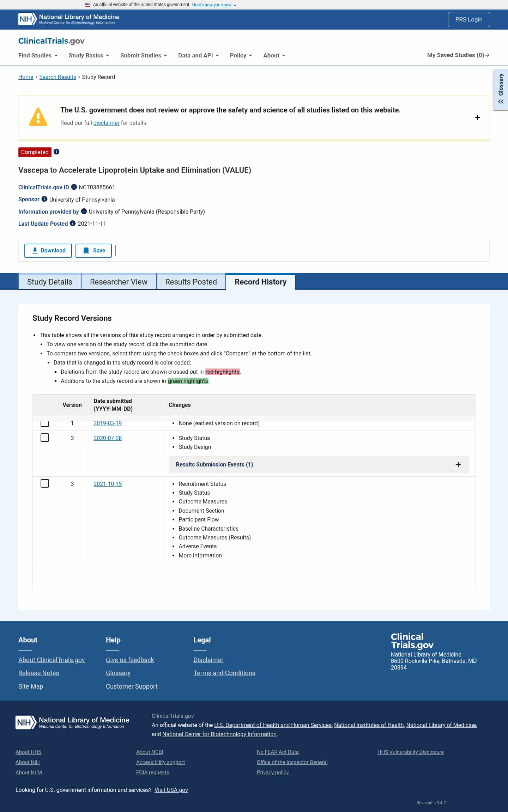Expand the Find Studies menu
Viewport: 508px width, 812px height.
[x=38, y=55]
